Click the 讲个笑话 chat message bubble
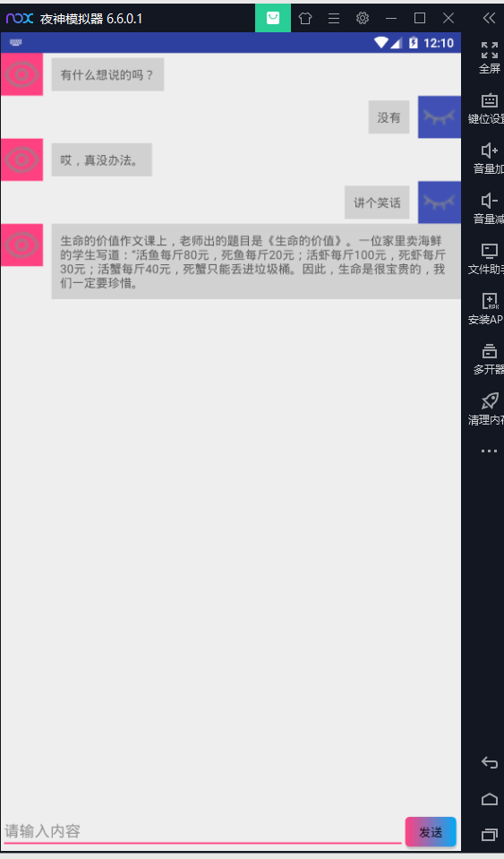Viewport: 504px width, 859px height. 377,202
